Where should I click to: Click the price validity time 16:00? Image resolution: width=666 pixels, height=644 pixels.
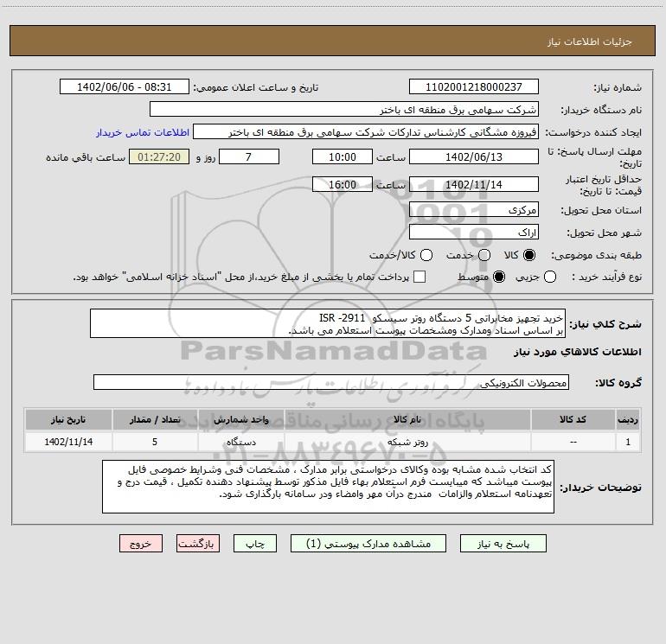pyautogui.click(x=343, y=184)
